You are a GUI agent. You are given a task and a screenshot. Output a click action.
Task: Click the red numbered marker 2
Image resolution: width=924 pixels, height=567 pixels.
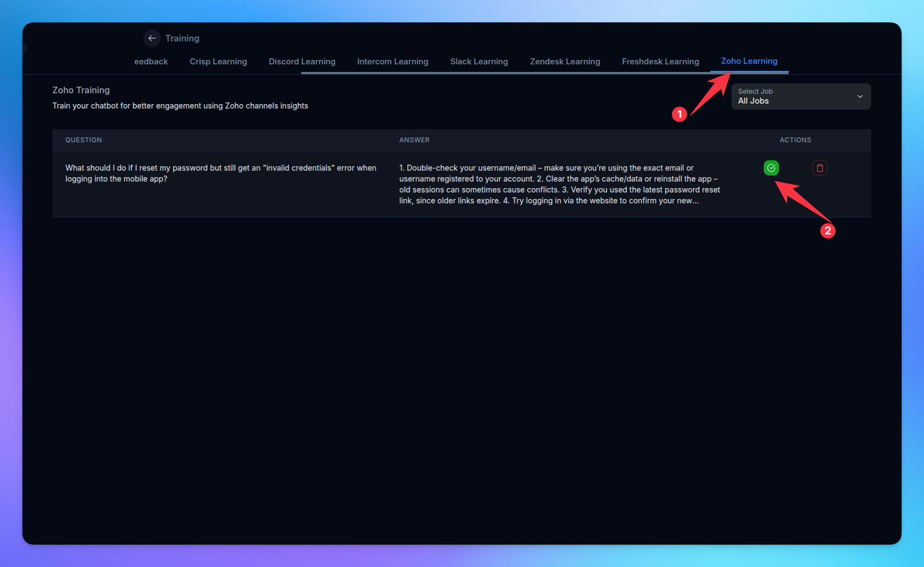pos(828,231)
